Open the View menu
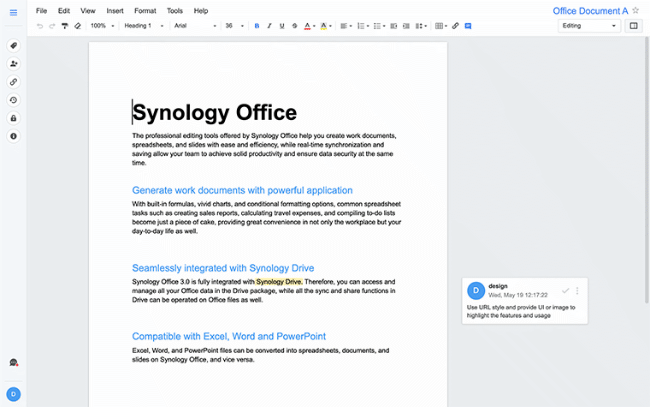Screen dimensions: 650x407 88,11
